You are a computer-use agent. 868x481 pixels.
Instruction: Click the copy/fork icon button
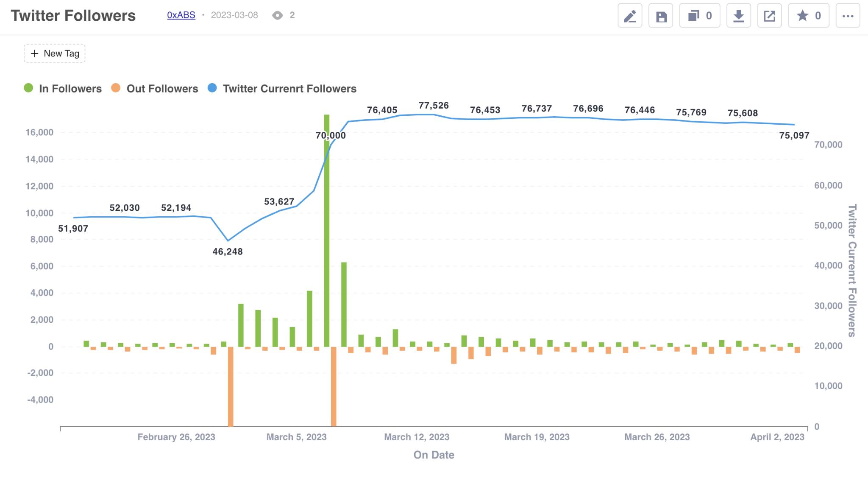[700, 16]
